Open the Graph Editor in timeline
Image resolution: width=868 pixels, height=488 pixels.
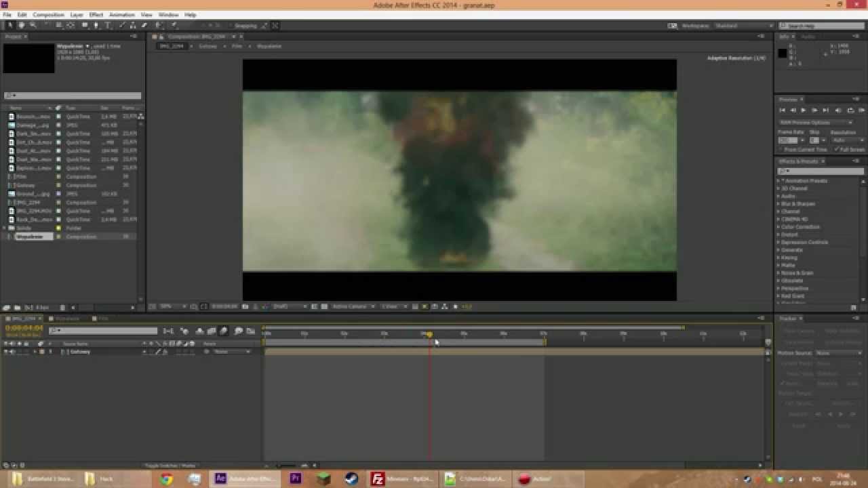251,331
